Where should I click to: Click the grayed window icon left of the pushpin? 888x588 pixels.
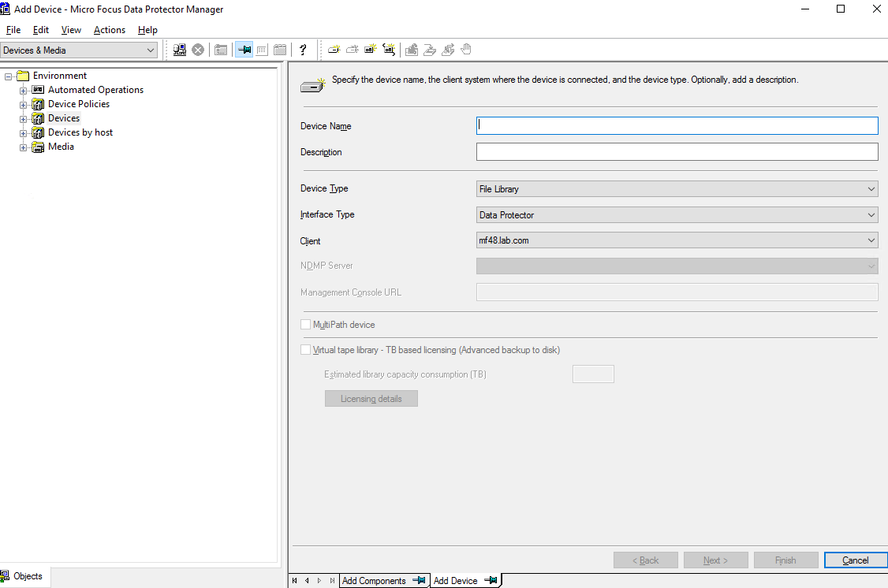(x=221, y=50)
